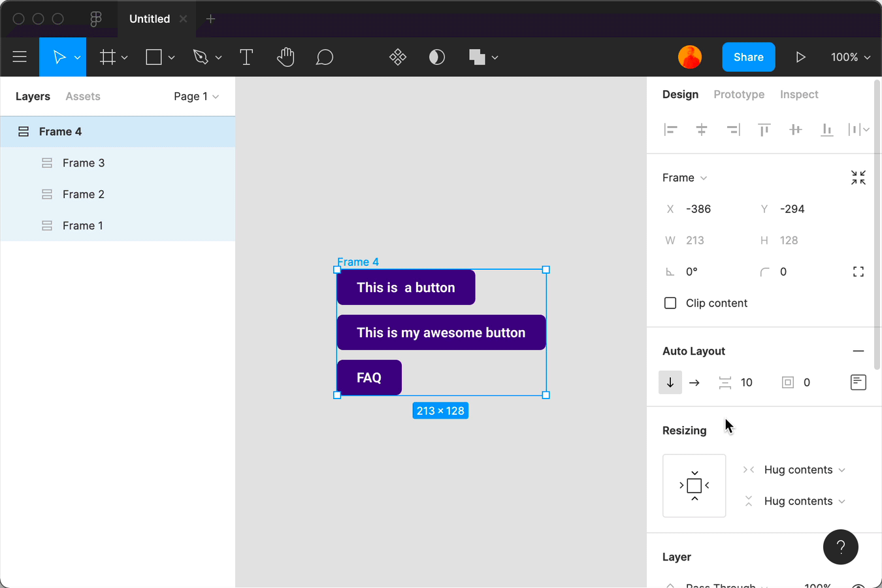The image size is (882, 588).
Task: Set auto layout direction to horizontal
Action: tap(694, 383)
